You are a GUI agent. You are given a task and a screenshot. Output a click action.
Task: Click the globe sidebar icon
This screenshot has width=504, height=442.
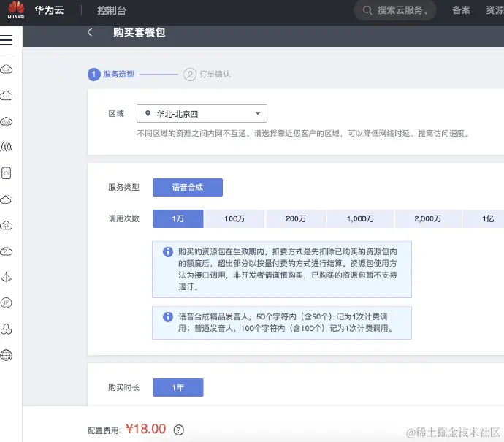[x=7, y=355]
